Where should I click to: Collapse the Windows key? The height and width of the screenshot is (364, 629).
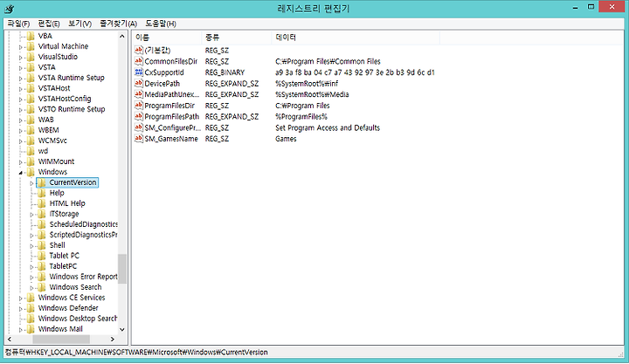[x=20, y=172]
